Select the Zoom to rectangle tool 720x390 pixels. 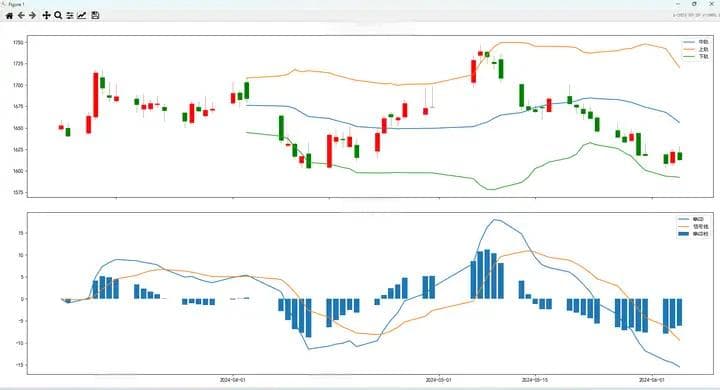tap(58, 16)
